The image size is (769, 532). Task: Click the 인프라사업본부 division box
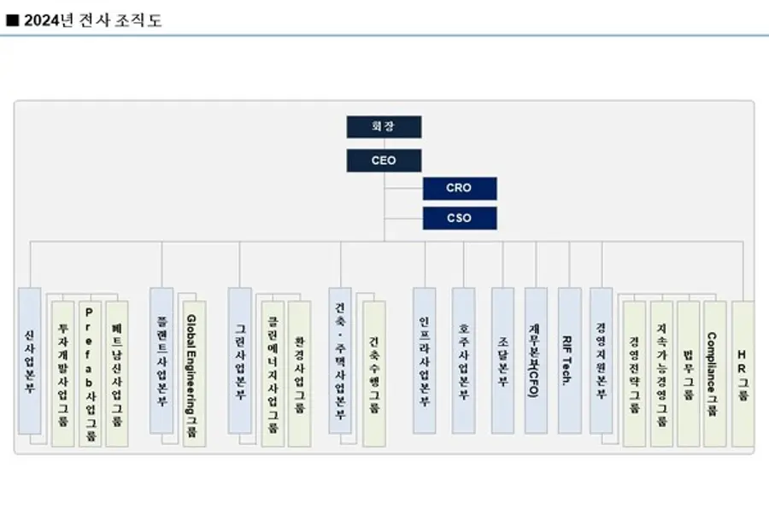point(425,360)
